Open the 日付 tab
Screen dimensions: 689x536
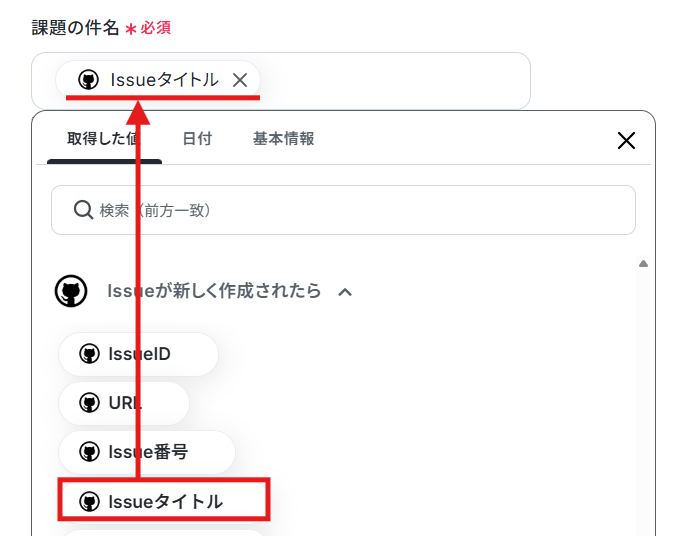coord(197,139)
